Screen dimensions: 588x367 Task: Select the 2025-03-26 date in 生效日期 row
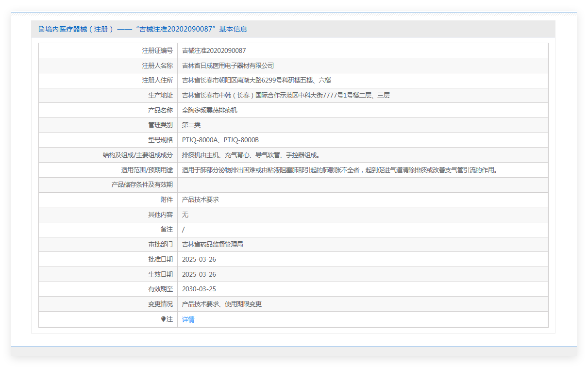(x=199, y=274)
